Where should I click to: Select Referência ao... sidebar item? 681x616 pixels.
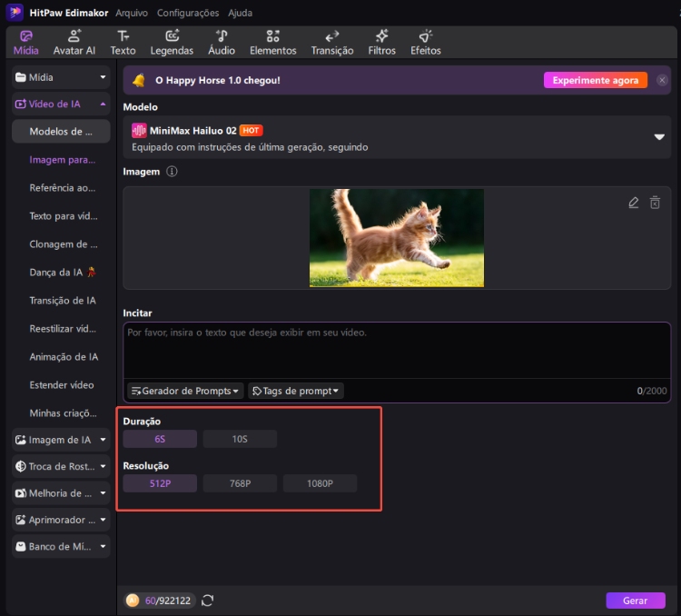tap(61, 188)
